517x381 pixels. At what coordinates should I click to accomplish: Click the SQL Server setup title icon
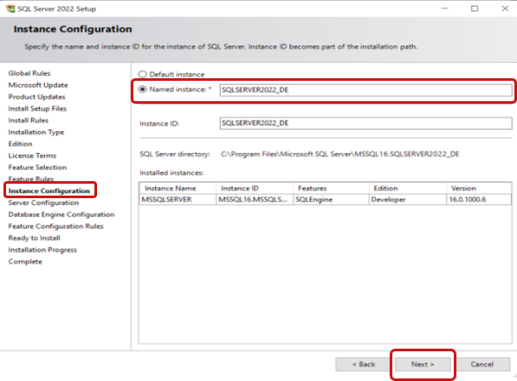point(10,8)
